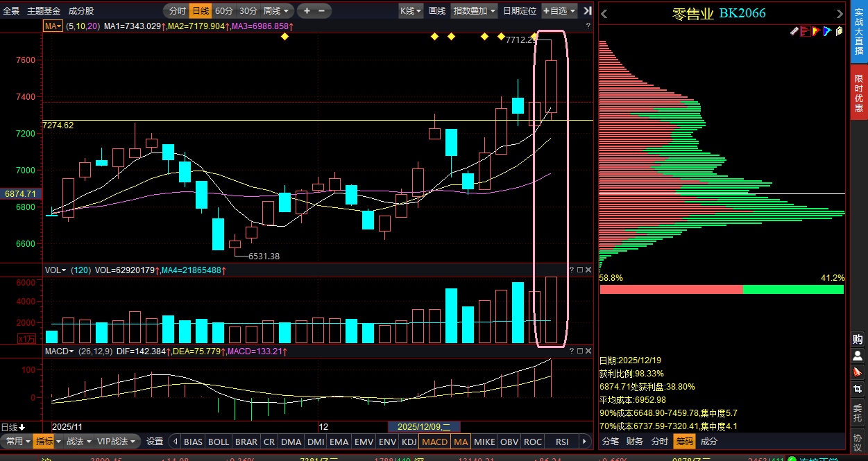
Task: Select the red chip distribution bars icon
Action: click(x=806, y=31)
